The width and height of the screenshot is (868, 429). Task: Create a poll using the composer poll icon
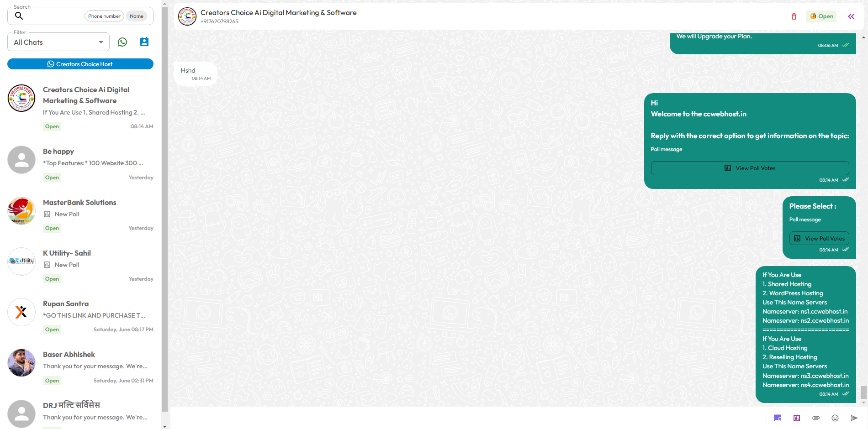coord(797,418)
